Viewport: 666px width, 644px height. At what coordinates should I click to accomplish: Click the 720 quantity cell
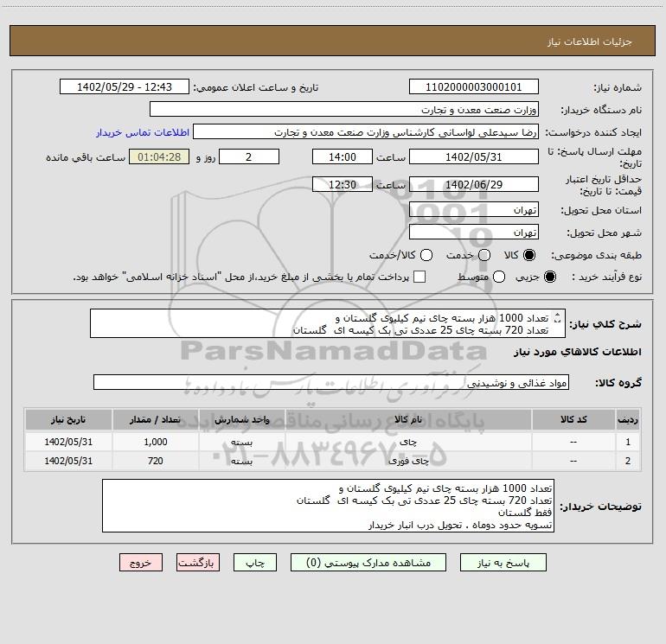155,461
